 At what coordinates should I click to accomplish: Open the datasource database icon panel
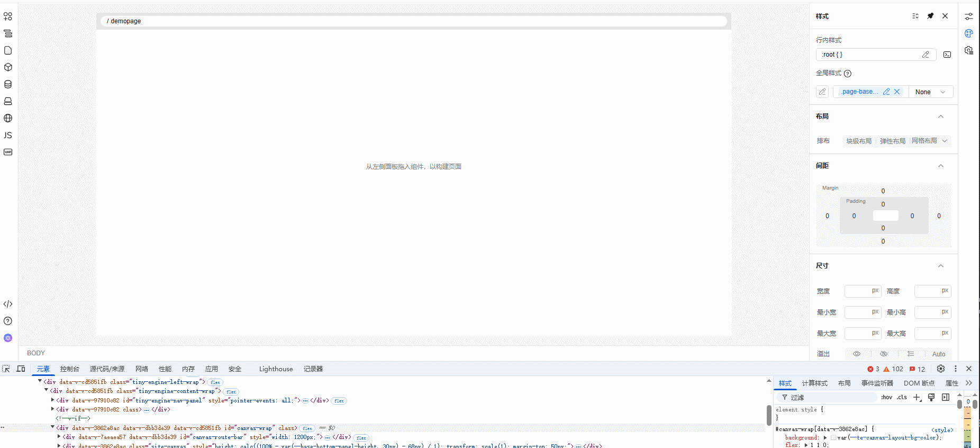tap(8, 84)
